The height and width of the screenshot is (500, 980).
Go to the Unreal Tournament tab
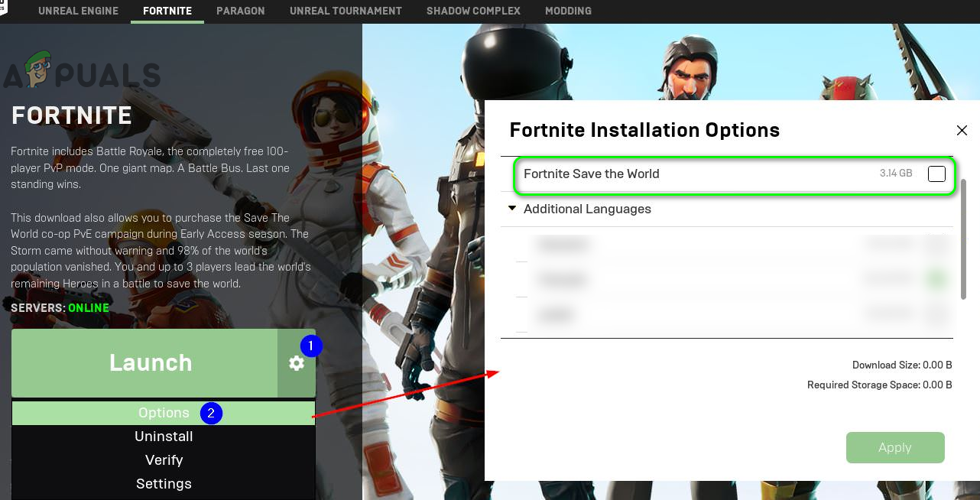click(346, 11)
